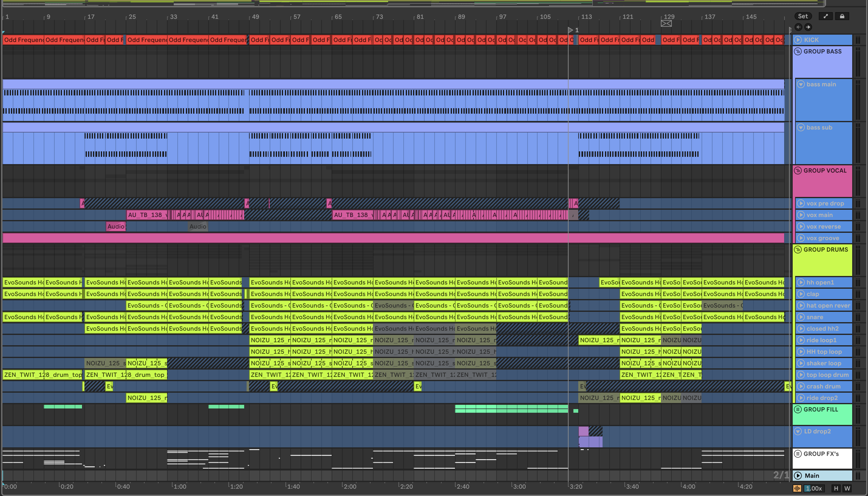868x496 pixels.
Task: Toggle the W optimize width button
Action: tap(847, 488)
